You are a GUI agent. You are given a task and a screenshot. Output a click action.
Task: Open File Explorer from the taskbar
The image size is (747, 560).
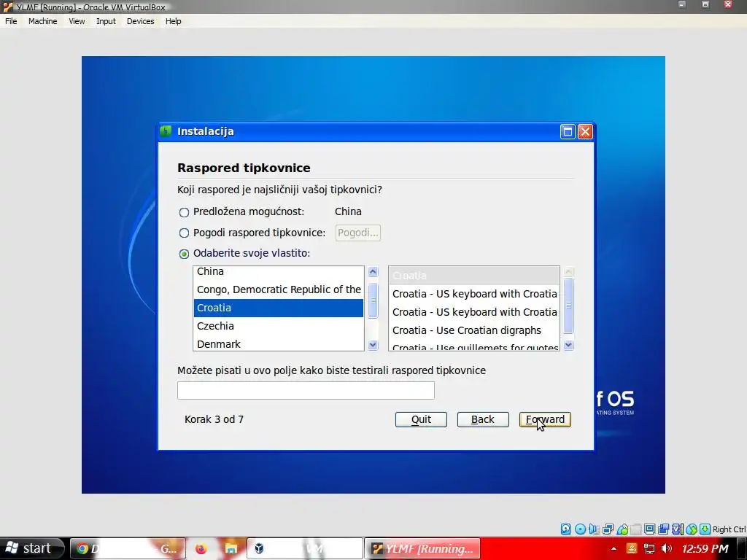(x=231, y=548)
